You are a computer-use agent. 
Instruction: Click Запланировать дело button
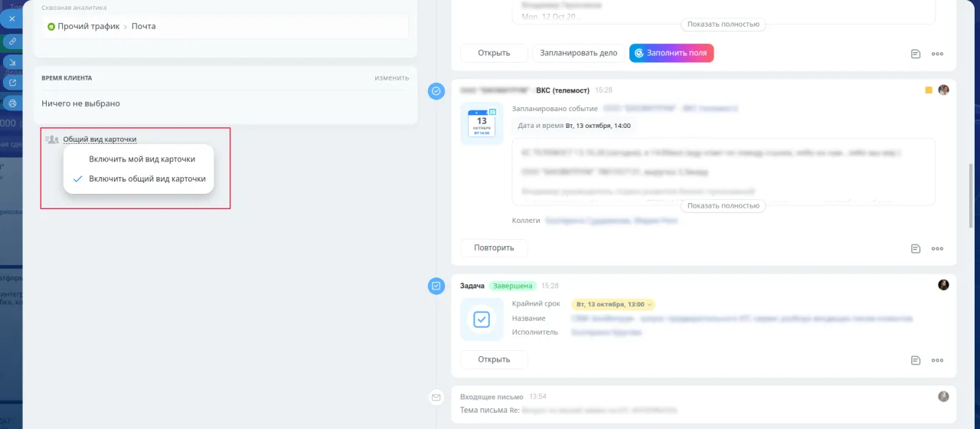(x=578, y=53)
